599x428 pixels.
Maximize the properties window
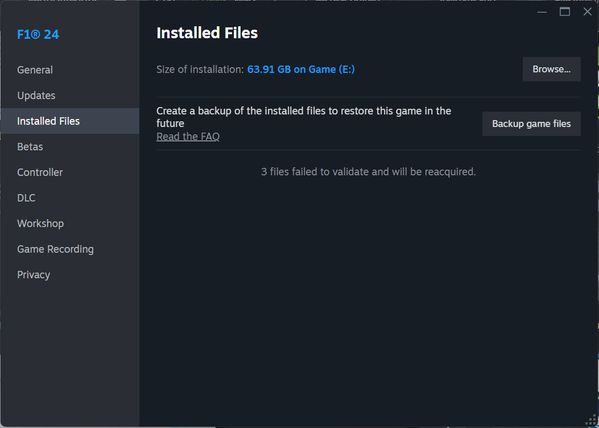(x=565, y=12)
